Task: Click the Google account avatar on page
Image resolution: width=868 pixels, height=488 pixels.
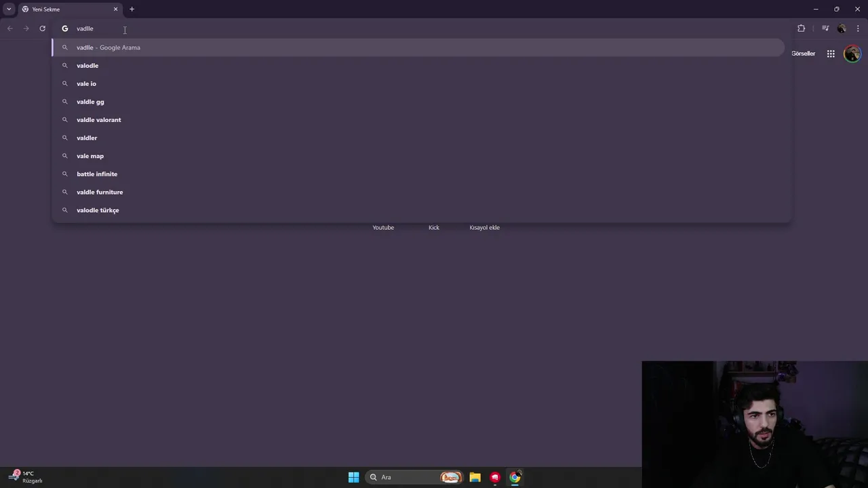Action: coord(852,54)
